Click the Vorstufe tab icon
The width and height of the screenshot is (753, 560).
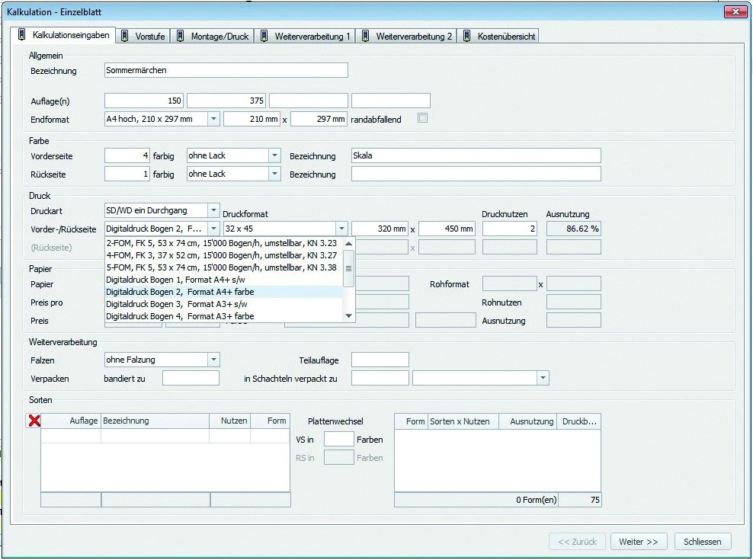click(x=125, y=37)
